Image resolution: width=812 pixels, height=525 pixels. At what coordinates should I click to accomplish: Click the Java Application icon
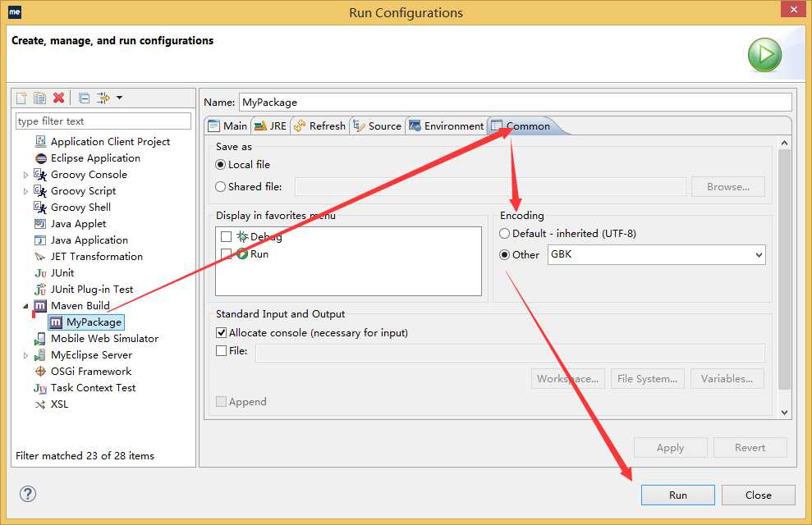click(40, 240)
